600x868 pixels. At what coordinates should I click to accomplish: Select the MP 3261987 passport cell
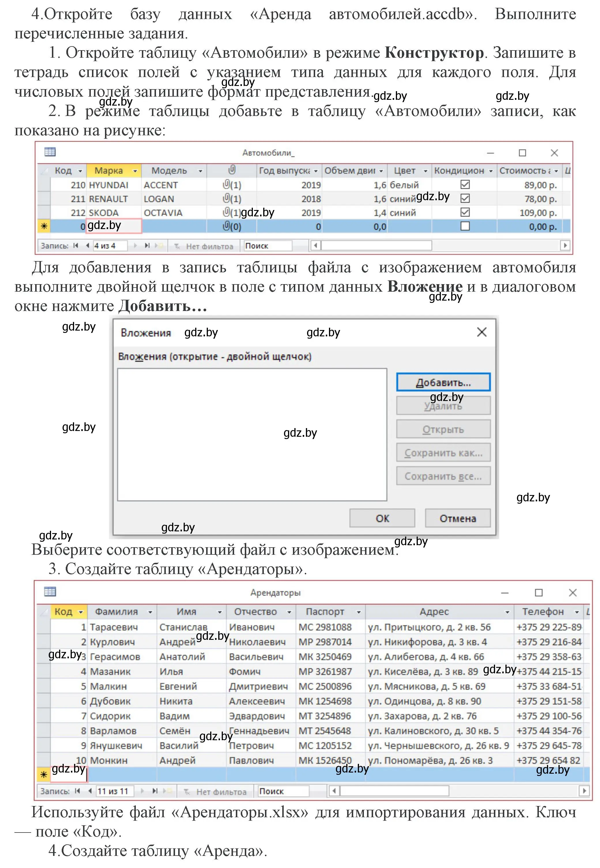coord(330,672)
